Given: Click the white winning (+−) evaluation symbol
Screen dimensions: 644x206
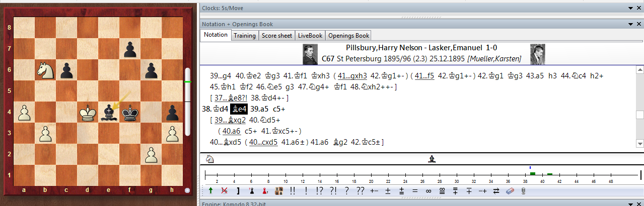Looking at the screenshot, I should pos(374,191).
